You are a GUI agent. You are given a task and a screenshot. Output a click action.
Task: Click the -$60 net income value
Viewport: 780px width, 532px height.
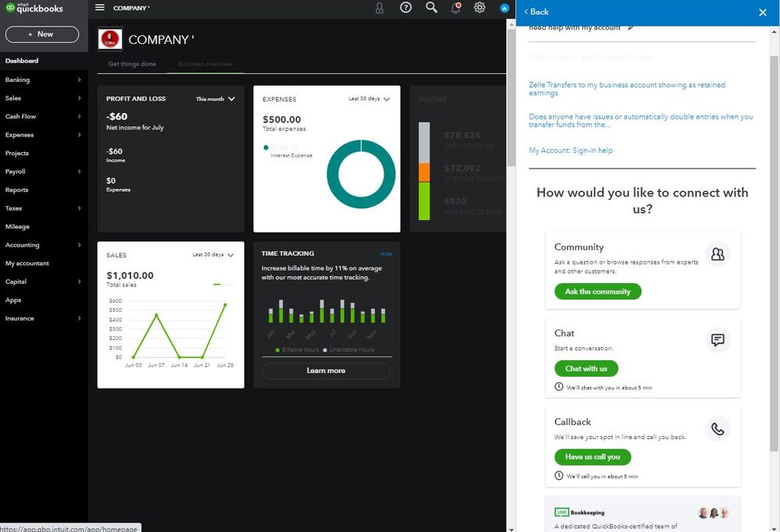[x=117, y=116]
